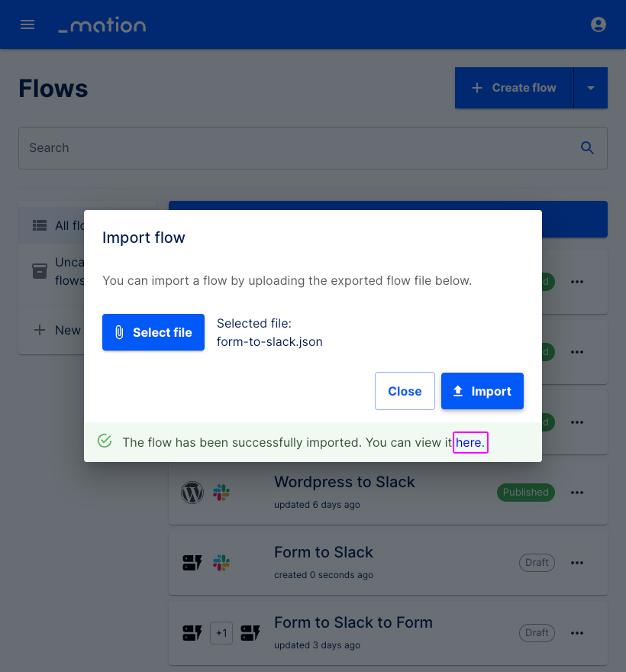
Task: Click the user profile avatar icon
Action: (599, 24)
